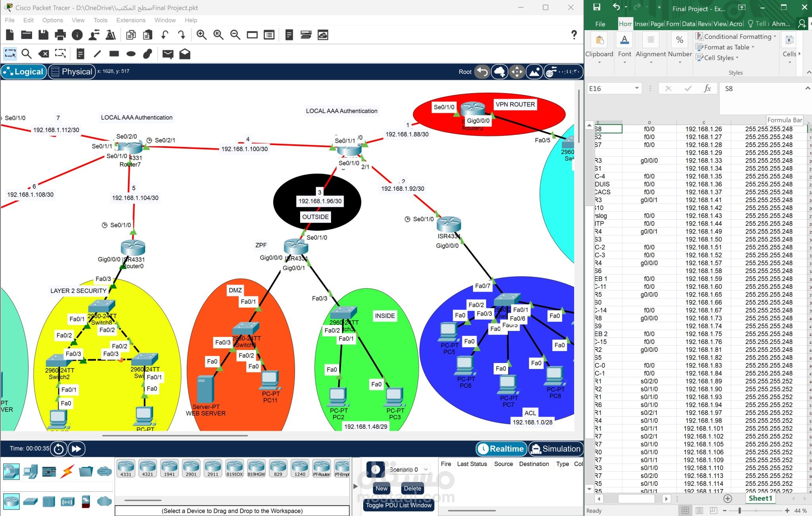This screenshot has height=516, width=812.
Task: Pick the Draw Ellipse tool
Action: [x=131, y=54]
